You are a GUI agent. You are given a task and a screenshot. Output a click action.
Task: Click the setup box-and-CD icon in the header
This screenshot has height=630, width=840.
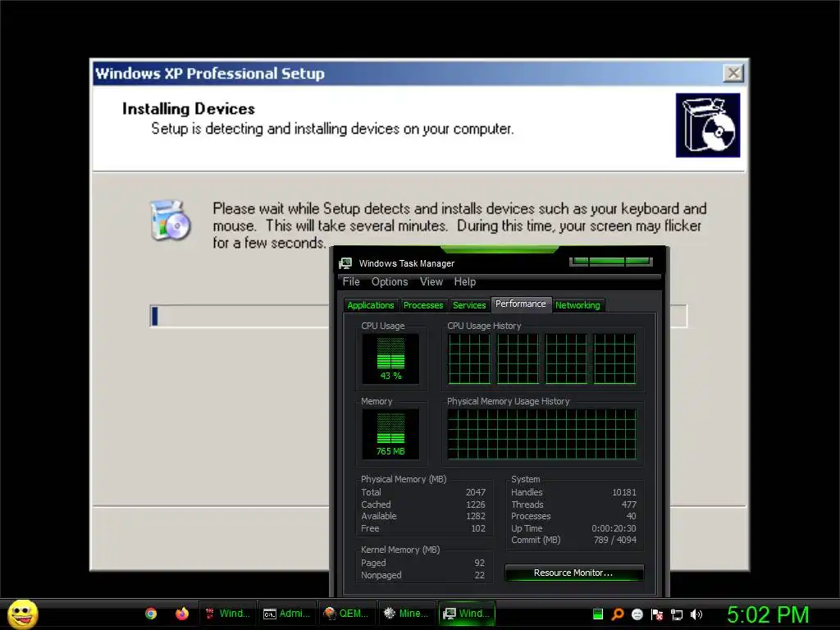point(708,126)
